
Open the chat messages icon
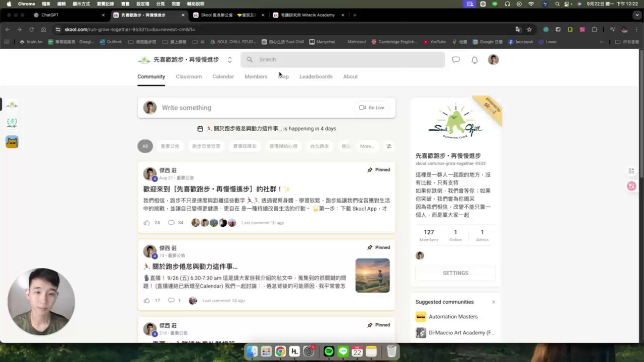pyautogui.click(x=456, y=60)
